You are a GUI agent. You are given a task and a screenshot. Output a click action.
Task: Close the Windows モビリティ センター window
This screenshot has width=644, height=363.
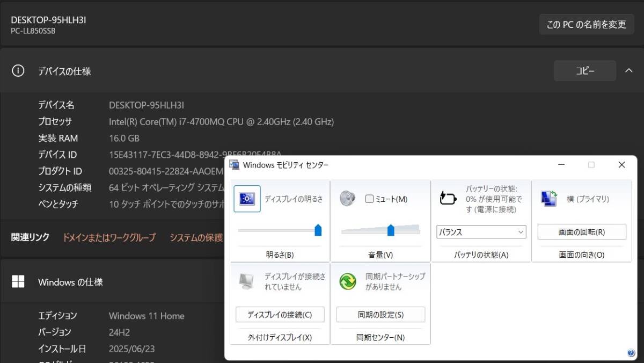point(621,165)
